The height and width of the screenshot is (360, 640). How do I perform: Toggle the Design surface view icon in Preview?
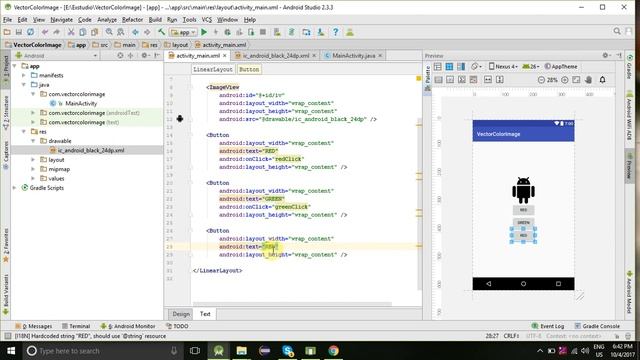[438, 67]
